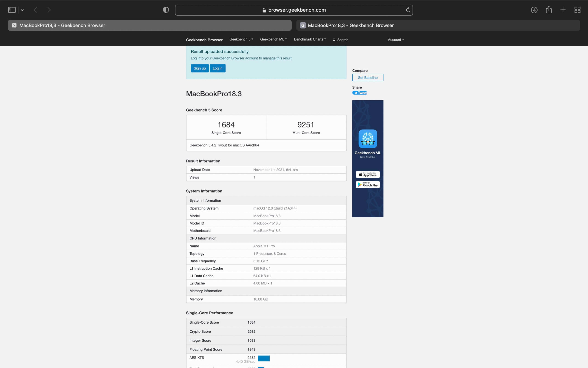Select the macOS 12.0 (Build 21A344) value

(x=275, y=208)
